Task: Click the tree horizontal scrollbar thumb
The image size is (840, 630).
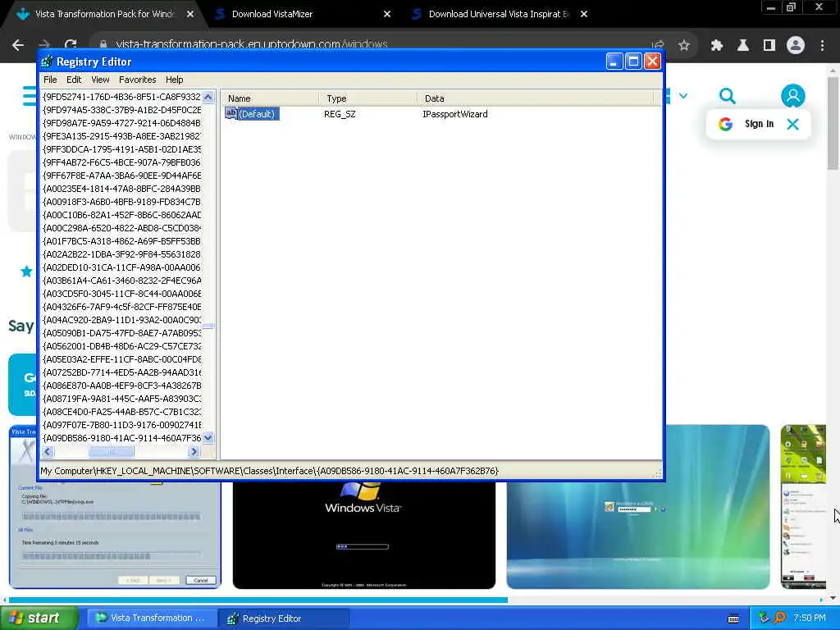Action: click(112, 452)
